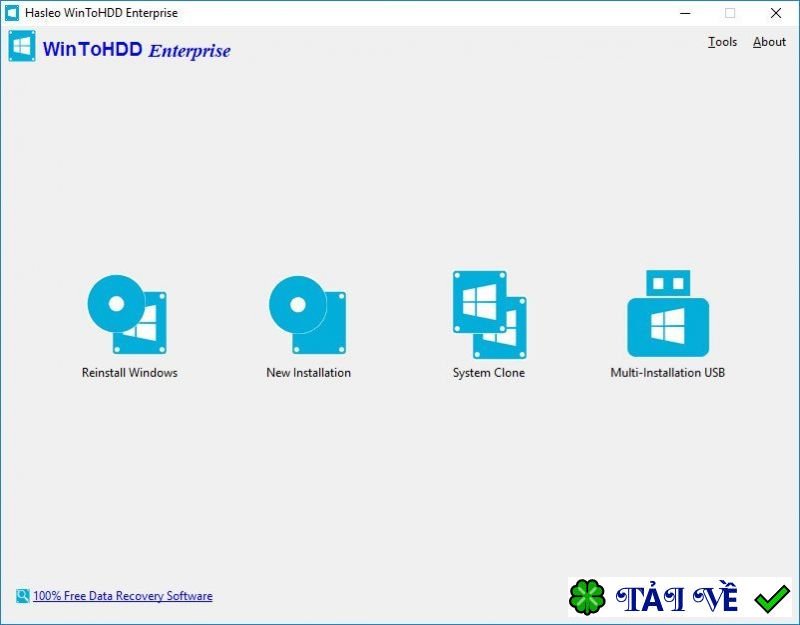The image size is (800, 625).
Task: Click the Multi-Installation USB label
Action: pos(668,372)
